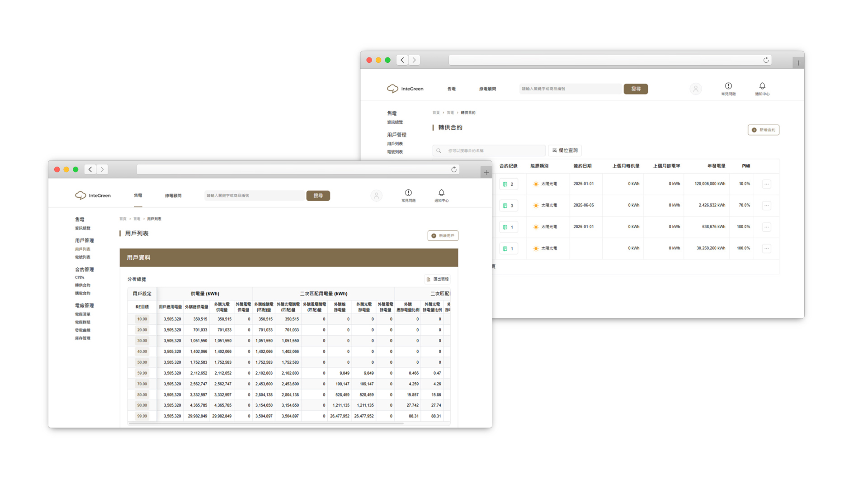Click InteGreen cloud logo in front window
The width and height of the screenshot is (868, 488).
click(80, 195)
